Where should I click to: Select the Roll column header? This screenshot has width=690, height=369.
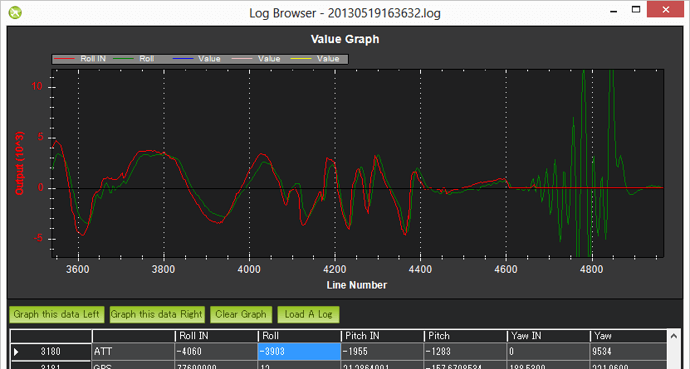coord(300,336)
